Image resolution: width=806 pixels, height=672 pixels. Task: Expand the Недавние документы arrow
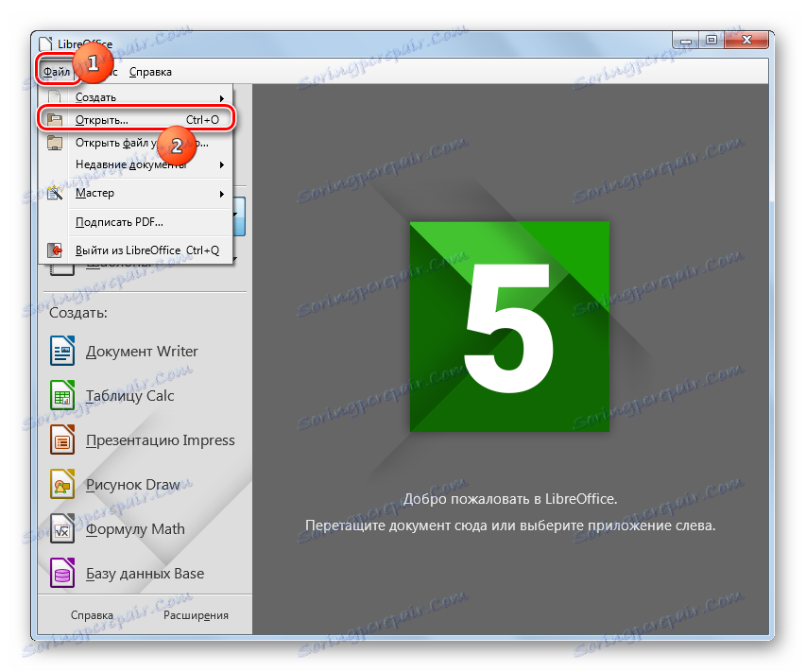[x=222, y=165]
